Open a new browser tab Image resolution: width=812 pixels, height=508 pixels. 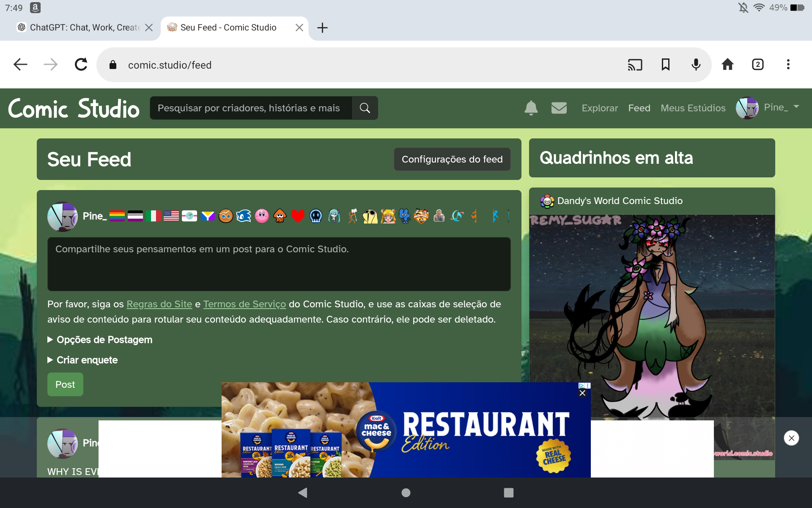322,28
